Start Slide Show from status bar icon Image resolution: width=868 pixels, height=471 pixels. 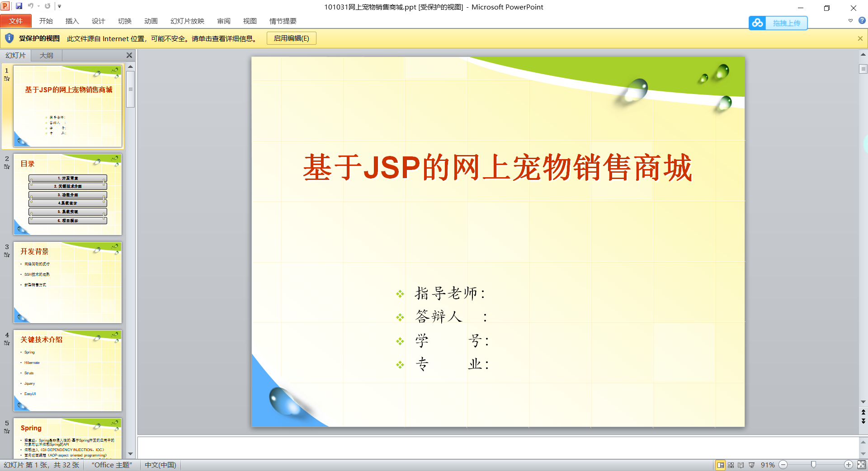click(x=751, y=465)
